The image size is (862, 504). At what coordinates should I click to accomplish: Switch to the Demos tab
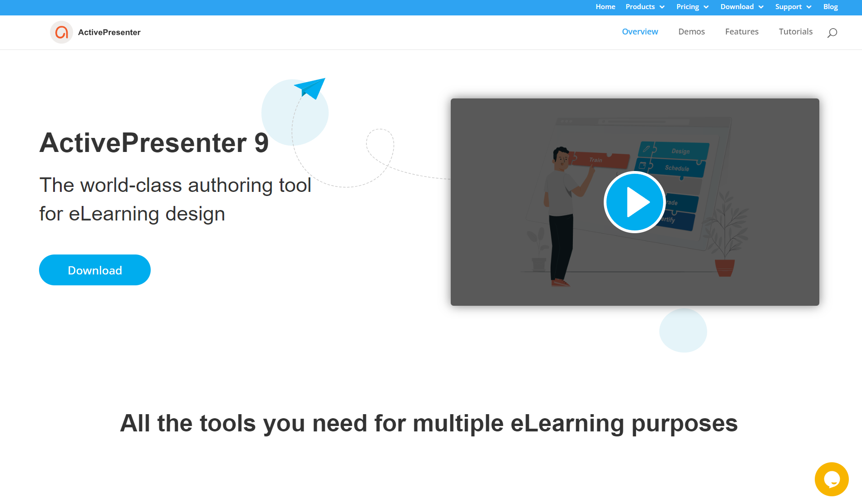pos(691,32)
